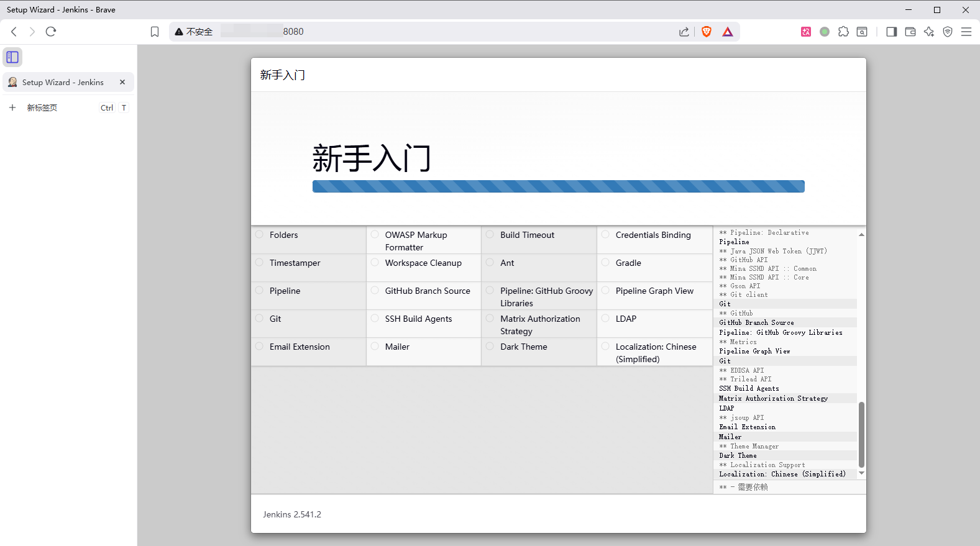Screen dimensions: 980x546
Task: Click the pink translate extension icon
Action: 806,32
